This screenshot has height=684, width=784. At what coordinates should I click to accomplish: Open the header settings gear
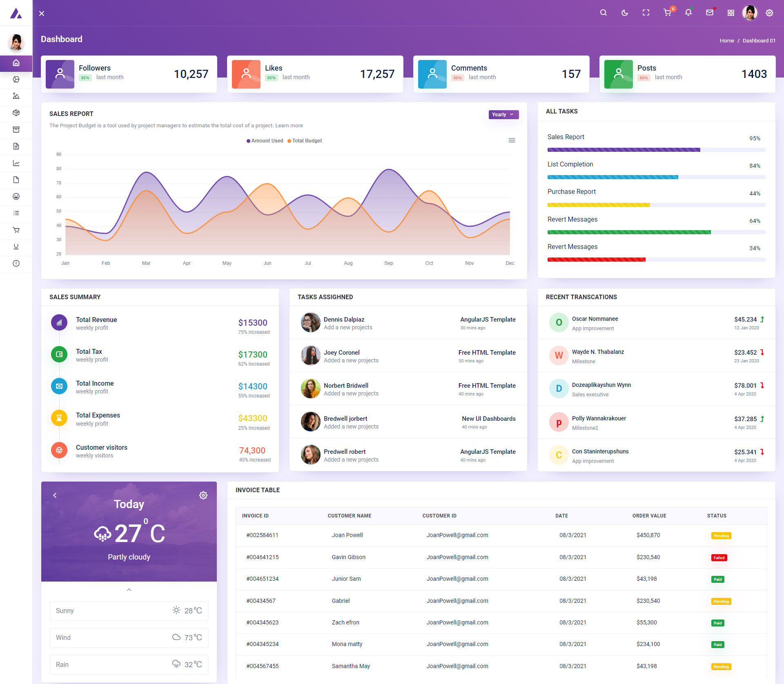click(x=769, y=13)
